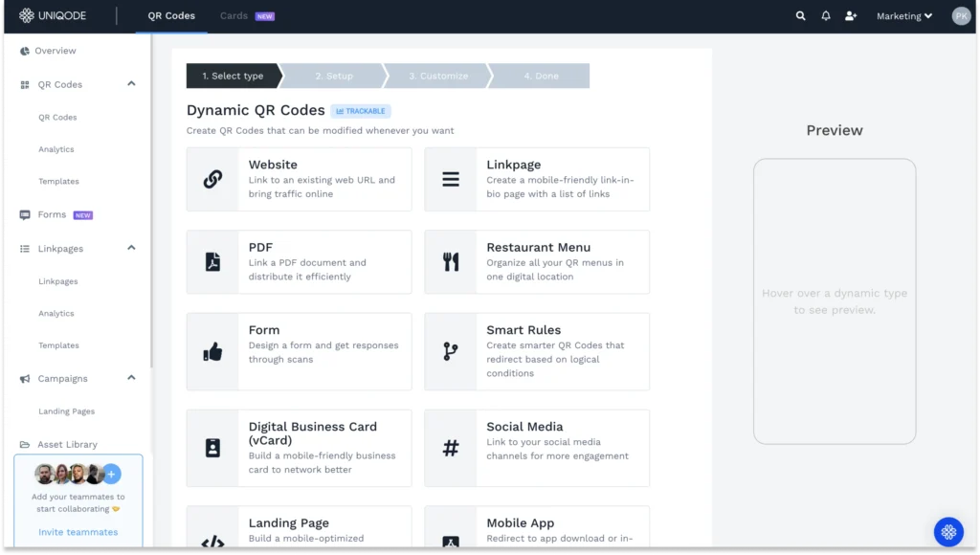
Task: Click the Uniqode logo
Action: [x=53, y=15]
